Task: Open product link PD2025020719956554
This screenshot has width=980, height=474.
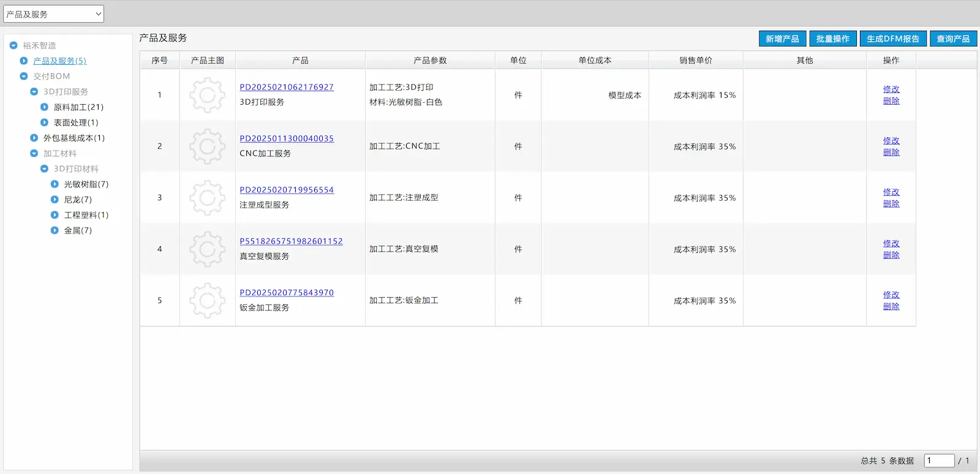Action: [287, 190]
